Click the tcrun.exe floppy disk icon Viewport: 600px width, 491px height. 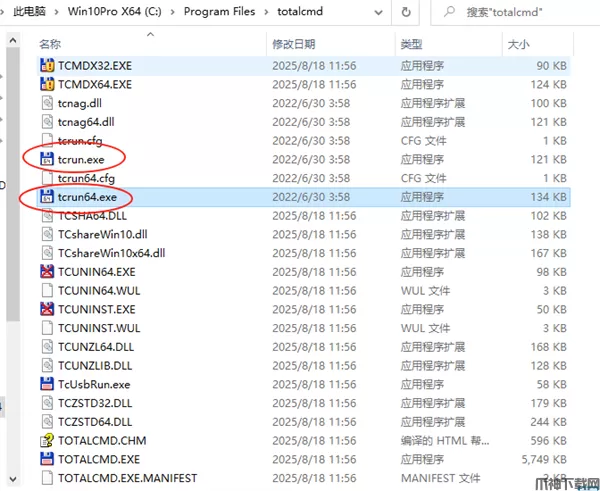click(47, 159)
